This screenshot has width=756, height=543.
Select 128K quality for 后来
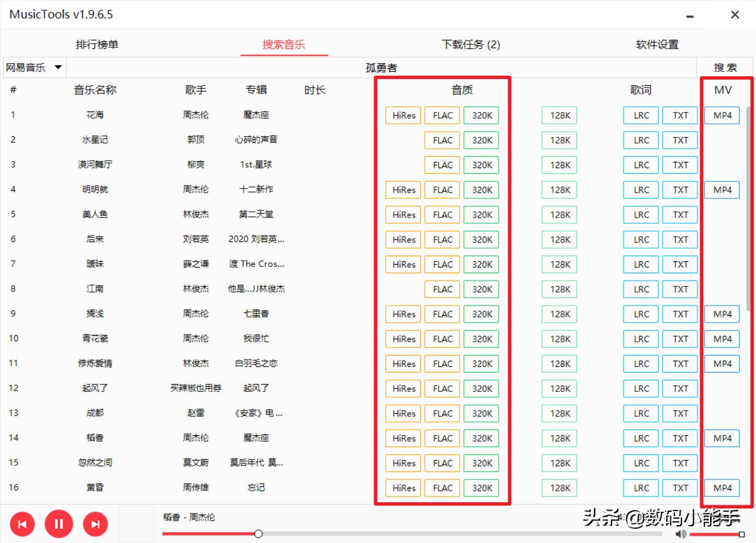click(x=559, y=239)
